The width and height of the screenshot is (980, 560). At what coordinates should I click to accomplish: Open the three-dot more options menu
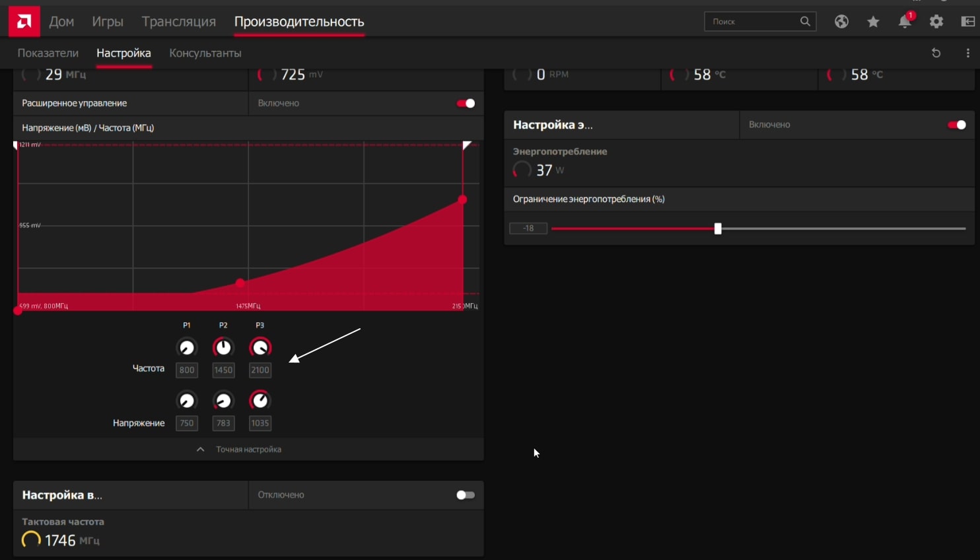click(967, 53)
